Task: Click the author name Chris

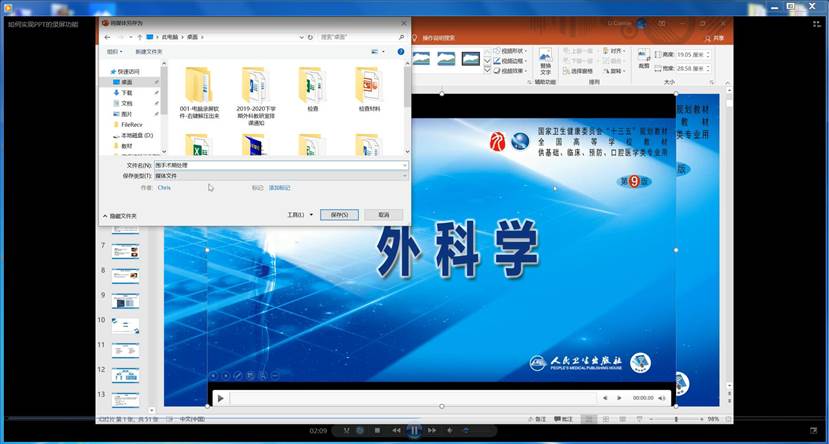Action: click(164, 188)
